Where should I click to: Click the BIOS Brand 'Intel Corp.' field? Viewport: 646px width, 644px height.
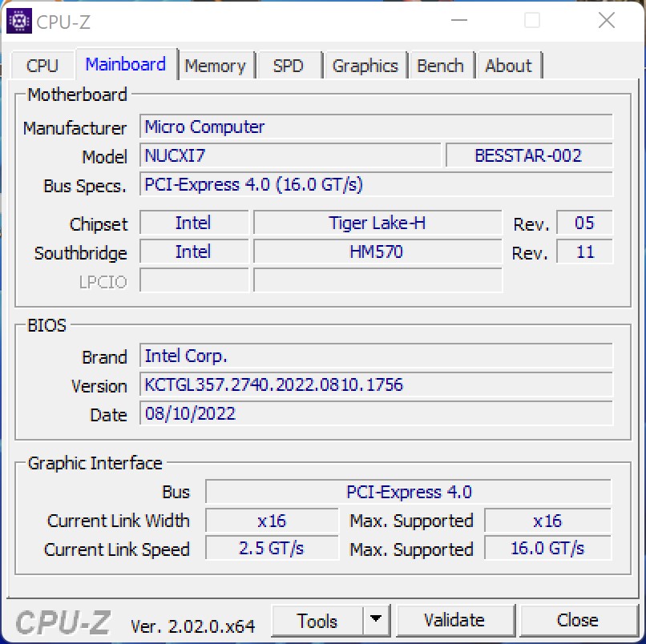coord(376,356)
